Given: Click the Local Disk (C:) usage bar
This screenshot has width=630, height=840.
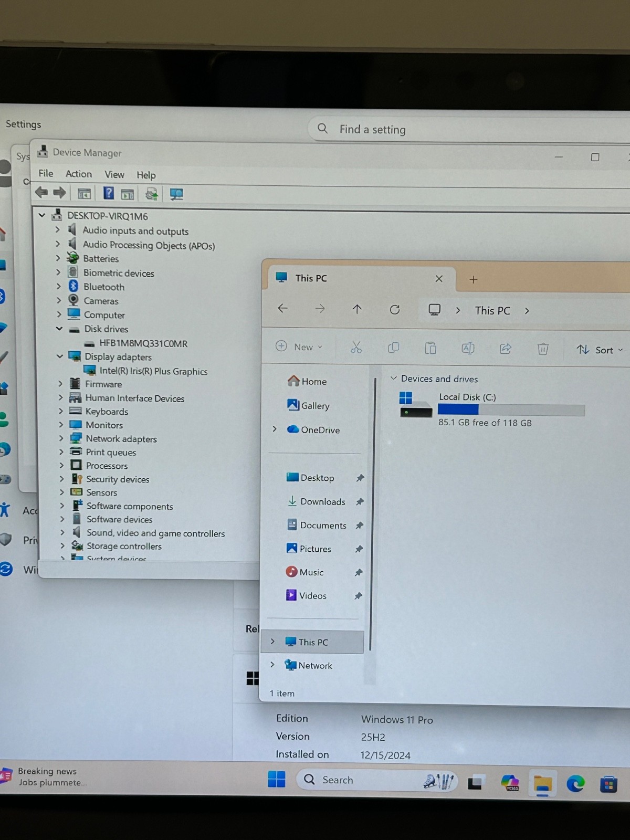Looking at the screenshot, I should pos(511,410).
